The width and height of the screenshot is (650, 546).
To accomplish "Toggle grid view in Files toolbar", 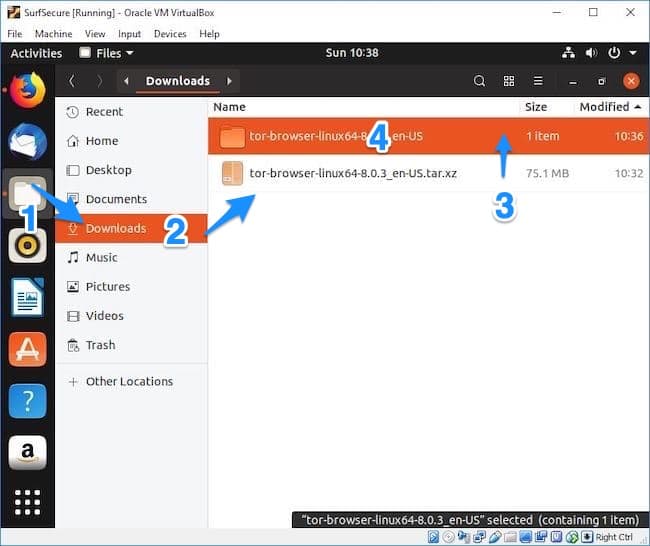I will pyautogui.click(x=509, y=81).
